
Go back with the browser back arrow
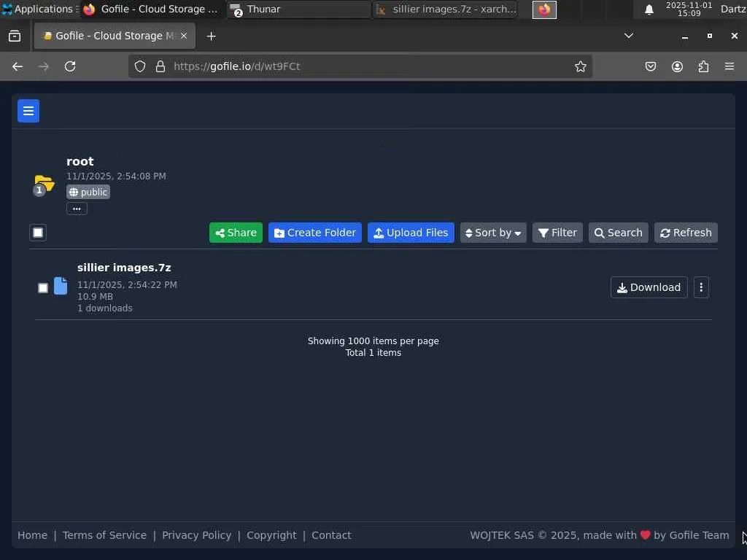pos(18,66)
